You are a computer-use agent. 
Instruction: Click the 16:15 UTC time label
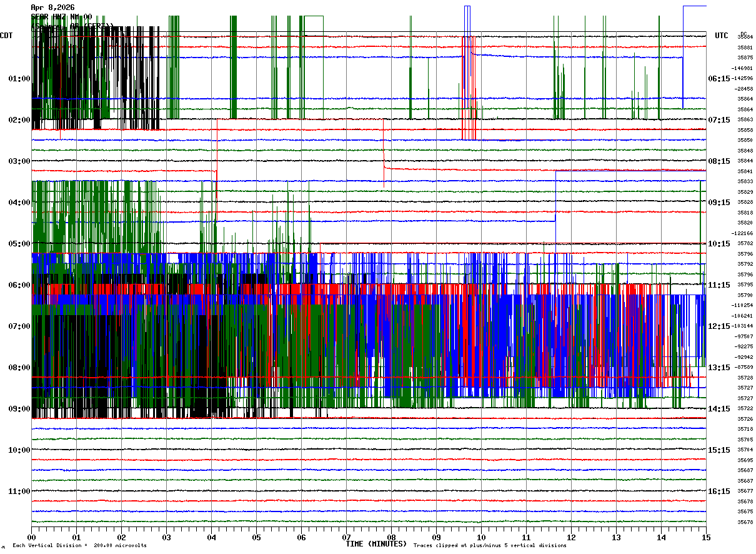(x=719, y=491)
